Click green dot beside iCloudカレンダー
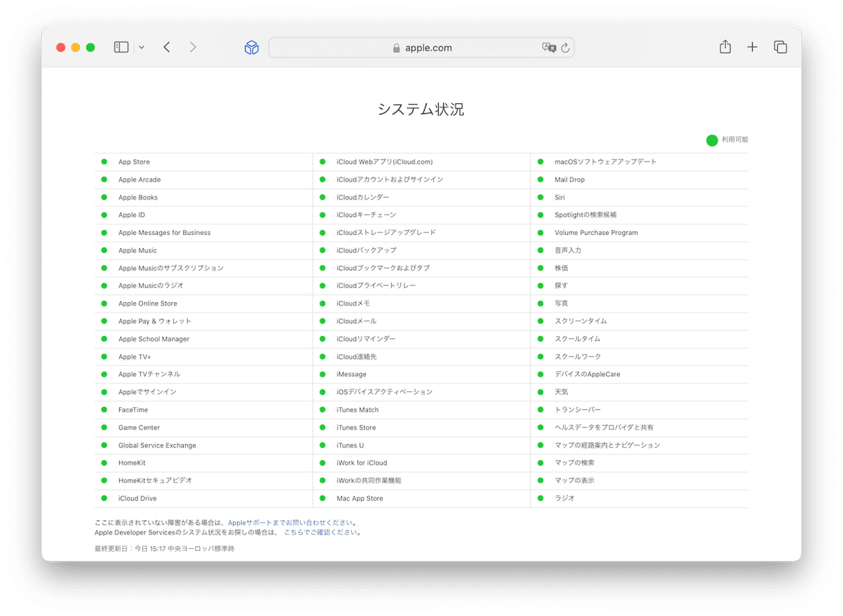The image size is (843, 616). (x=322, y=197)
